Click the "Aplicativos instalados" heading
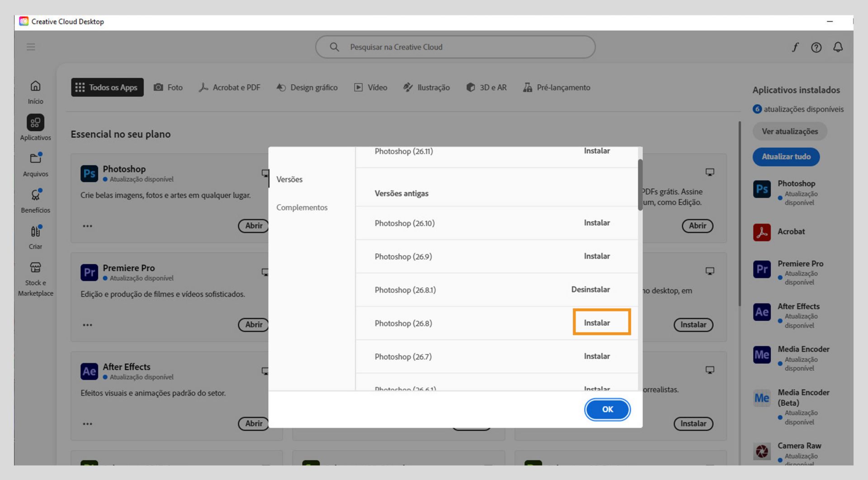This screenshot has height=480, width=868. (x=796, y=90)
